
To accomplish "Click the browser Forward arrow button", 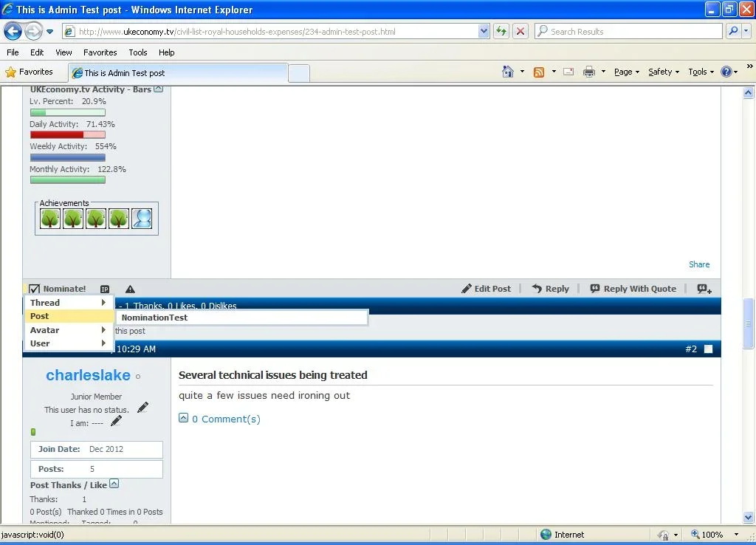I will (33, 31).
